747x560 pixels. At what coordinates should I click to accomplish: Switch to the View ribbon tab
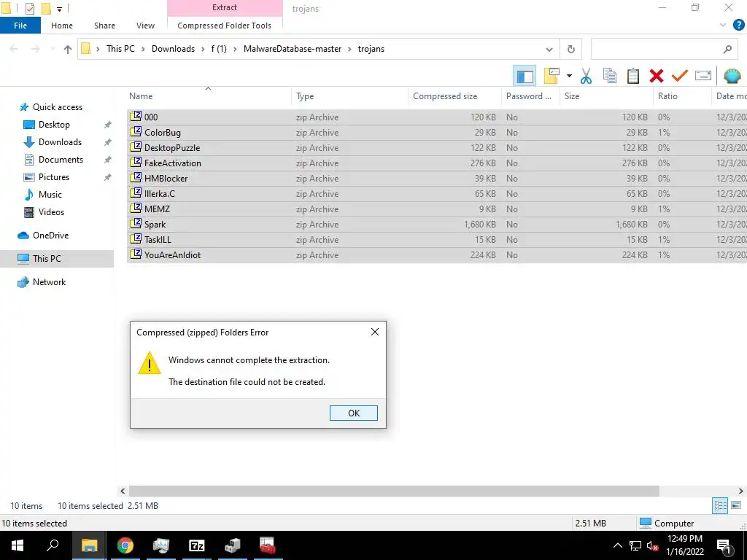(145, 26)
